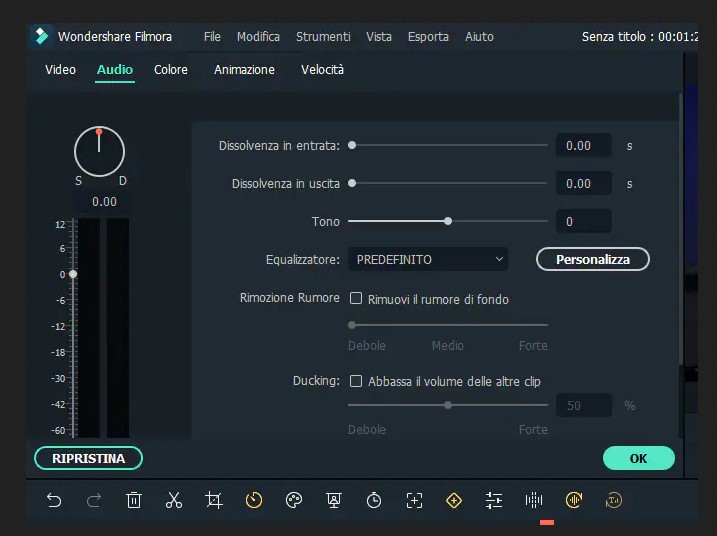
Task: Open the Esporta menu
Action: click(x=428, y=37)
